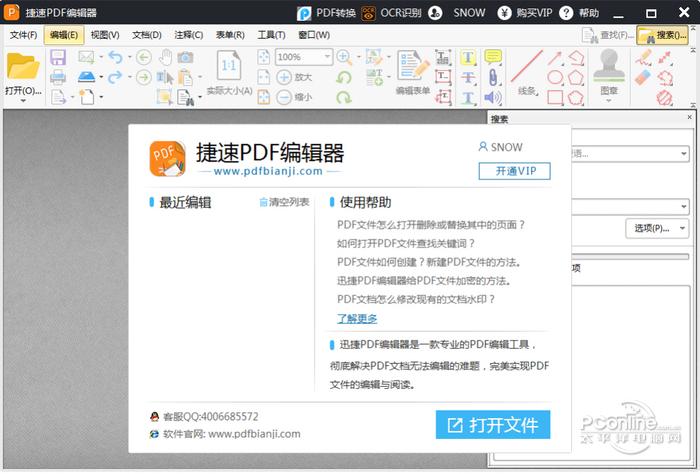
Task: Open the 窗口(W) menu
Action: click(314, 35)
